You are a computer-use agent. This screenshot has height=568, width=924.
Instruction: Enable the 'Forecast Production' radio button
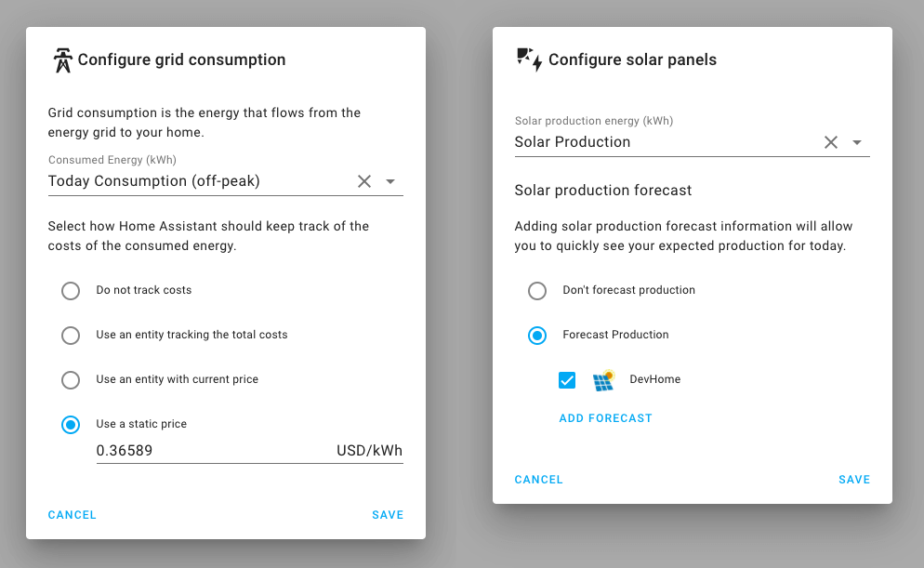tap(537, 336)
